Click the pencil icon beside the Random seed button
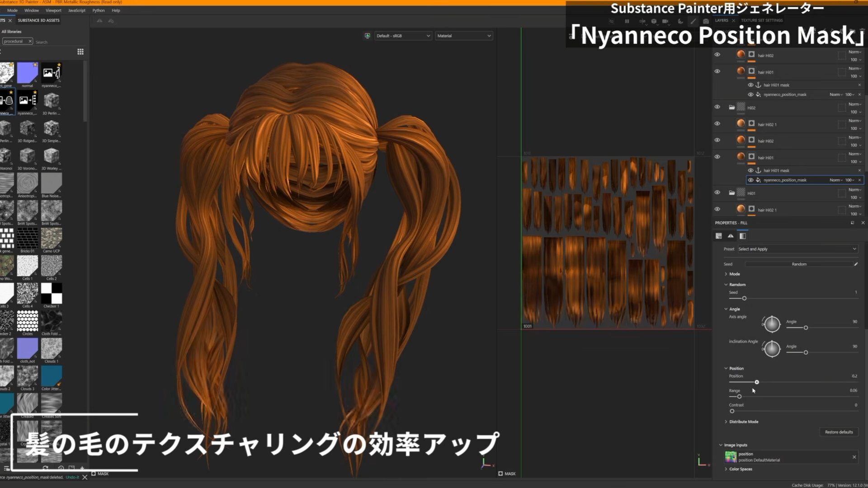 pyautogui.click(x=856, y=264)
